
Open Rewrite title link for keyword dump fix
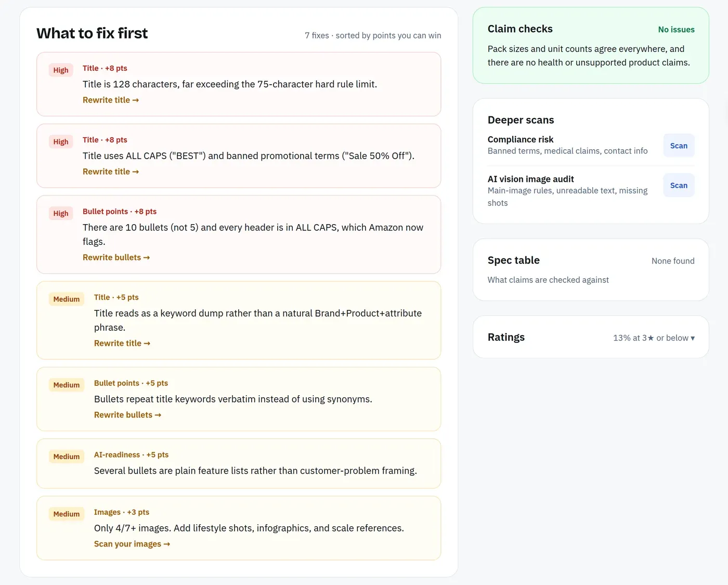122,343
